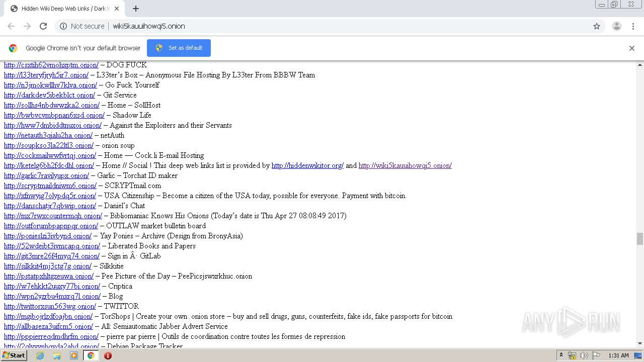Open the netauth3qialu2ha.onion link
644x362 pixels.
tap(48, 135)
